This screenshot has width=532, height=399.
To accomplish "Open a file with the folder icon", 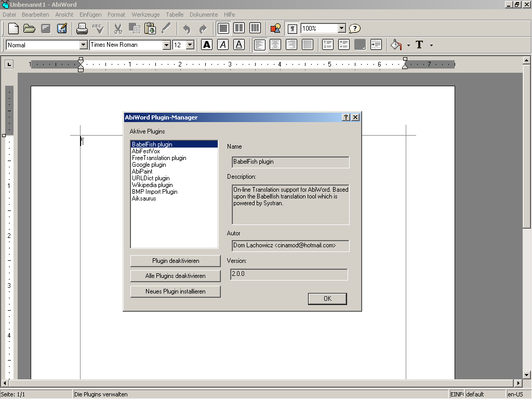I will coord(29,29).
